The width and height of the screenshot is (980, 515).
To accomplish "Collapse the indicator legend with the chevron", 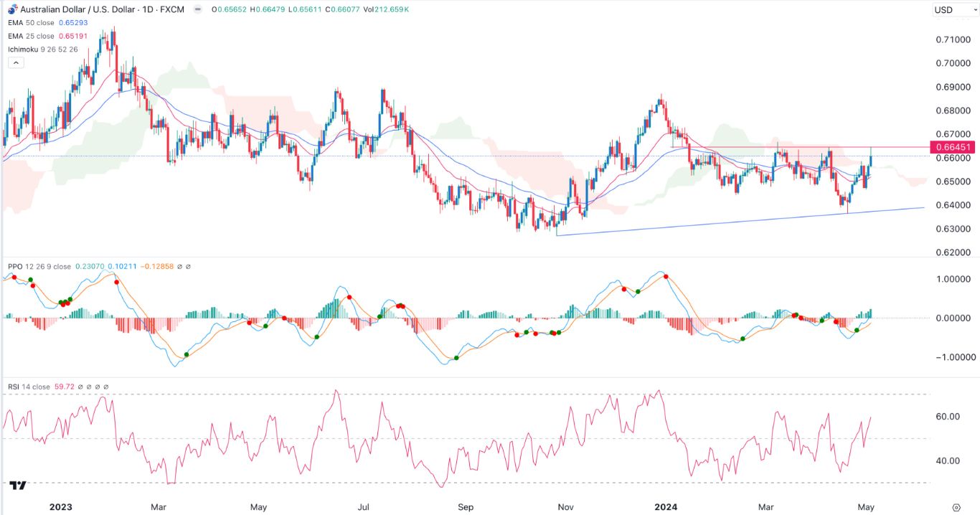I will point(16,62).
